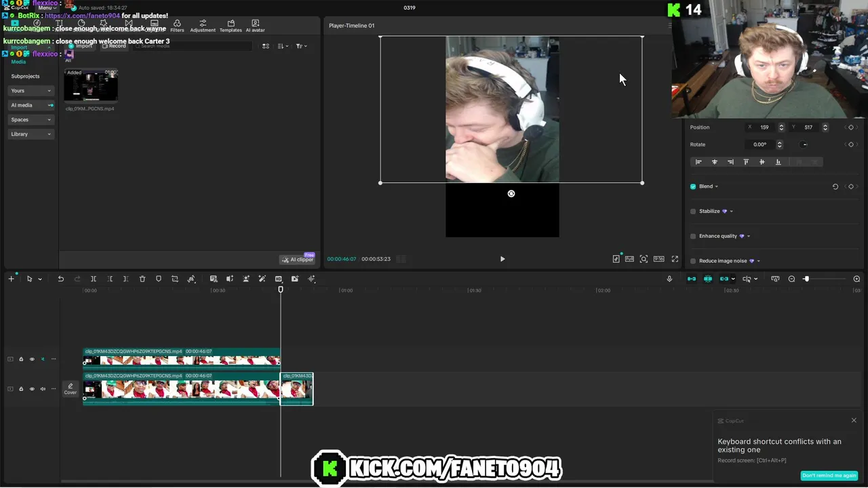Viewport: 868px width, 488px height.
Task: Delete the selected clip
Action: tap(142, 279)
